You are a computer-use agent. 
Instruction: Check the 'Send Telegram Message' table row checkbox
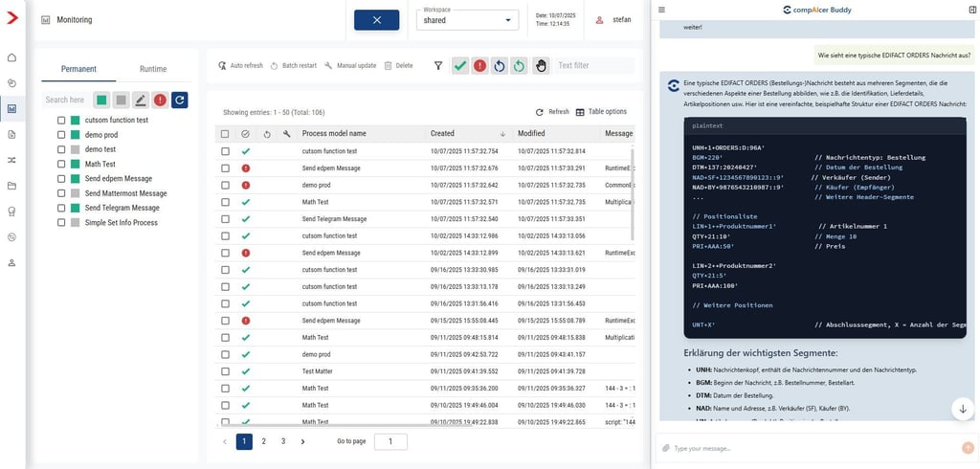point(225,219)
